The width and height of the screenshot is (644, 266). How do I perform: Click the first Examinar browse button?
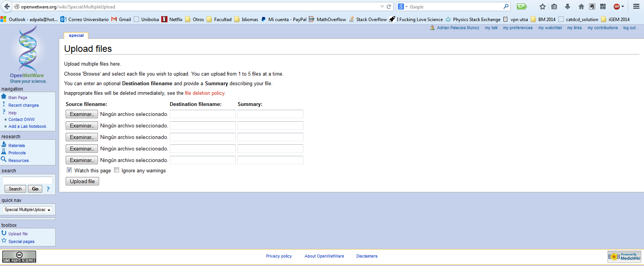tap(81, 114)
